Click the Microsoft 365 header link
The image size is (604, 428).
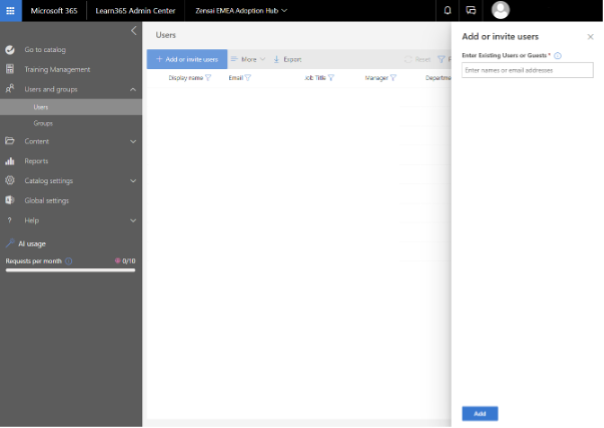coord(54,11)
